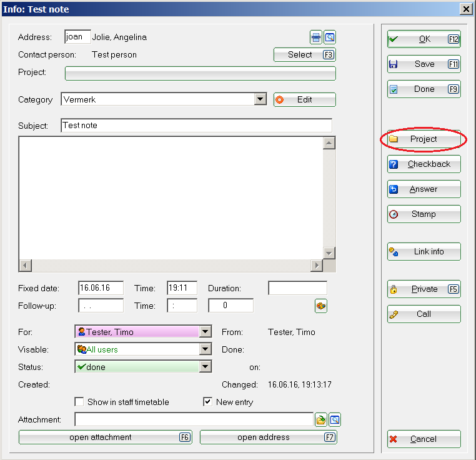Click into the Subject text field
Image resolution: width=476 pixels, height=460 pixels.
[196, 126]
